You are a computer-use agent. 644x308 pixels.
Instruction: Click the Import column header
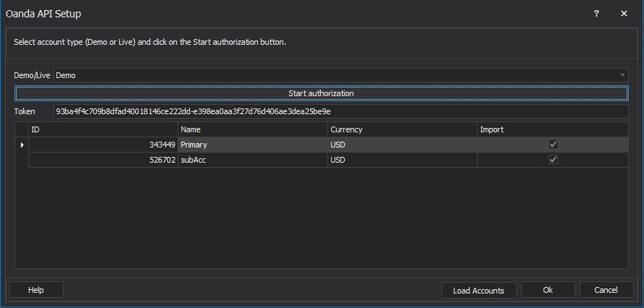coord(553,129)
